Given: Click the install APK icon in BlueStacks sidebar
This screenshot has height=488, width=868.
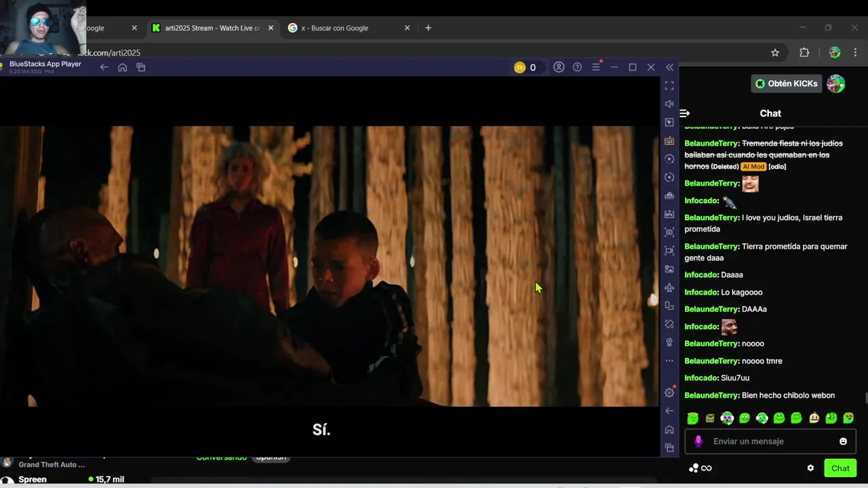Looking at the screenshot, I should click(669, 213).
